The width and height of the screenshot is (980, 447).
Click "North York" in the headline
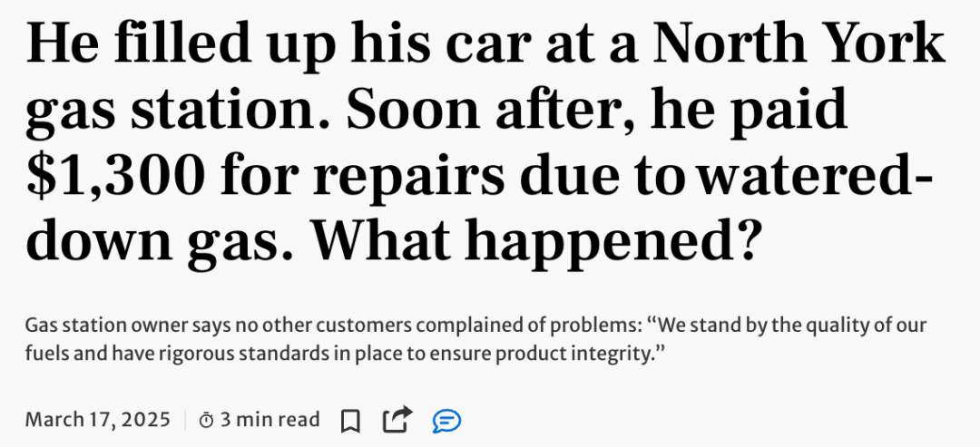pos(799,44)
